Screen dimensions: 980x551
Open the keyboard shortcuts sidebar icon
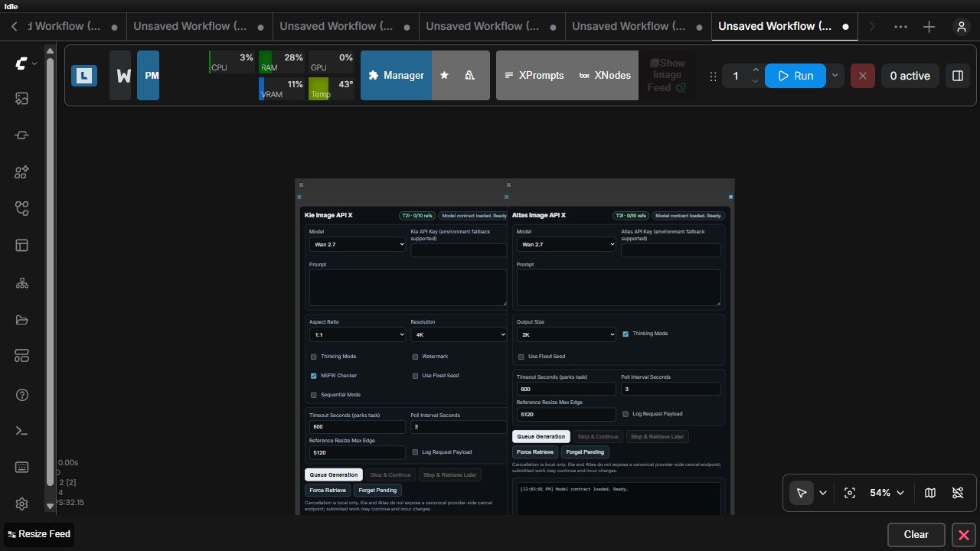click(x=21, y=468)
